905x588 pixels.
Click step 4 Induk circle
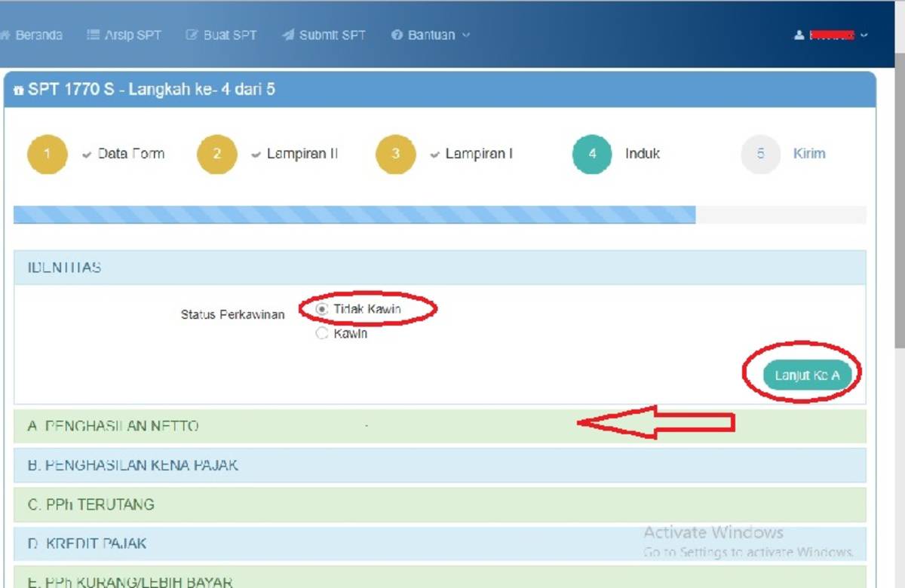coord(592,154)
